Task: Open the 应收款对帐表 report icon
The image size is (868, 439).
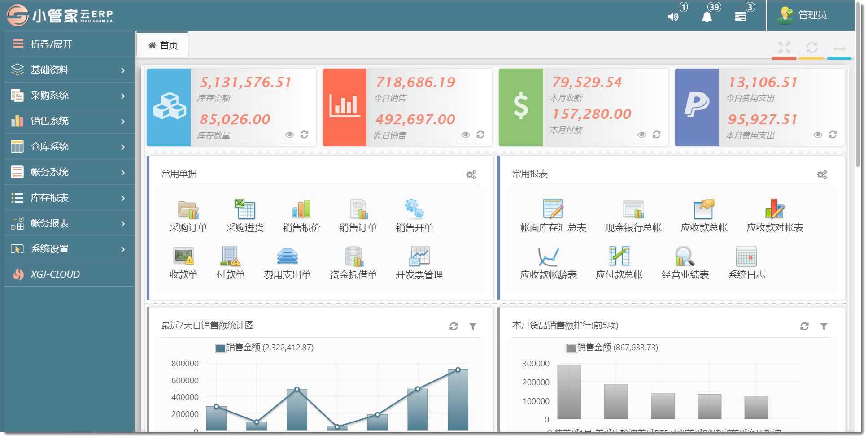Action: pos(775,209)
